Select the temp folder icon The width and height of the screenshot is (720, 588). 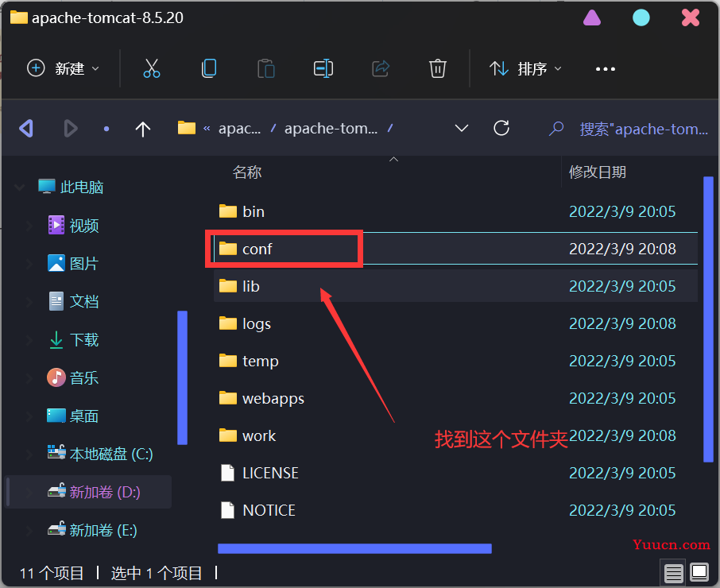point(228,361)
